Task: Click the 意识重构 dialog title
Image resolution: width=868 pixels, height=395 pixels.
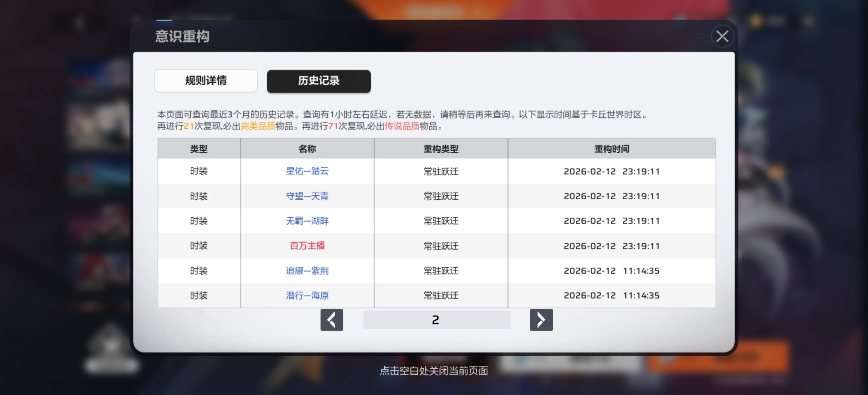Action: pyautogui.click(x=182, y=36)
